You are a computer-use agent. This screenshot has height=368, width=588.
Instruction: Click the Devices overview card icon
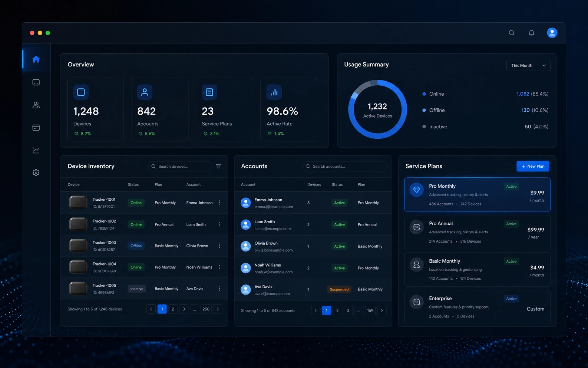pos(81,92)
